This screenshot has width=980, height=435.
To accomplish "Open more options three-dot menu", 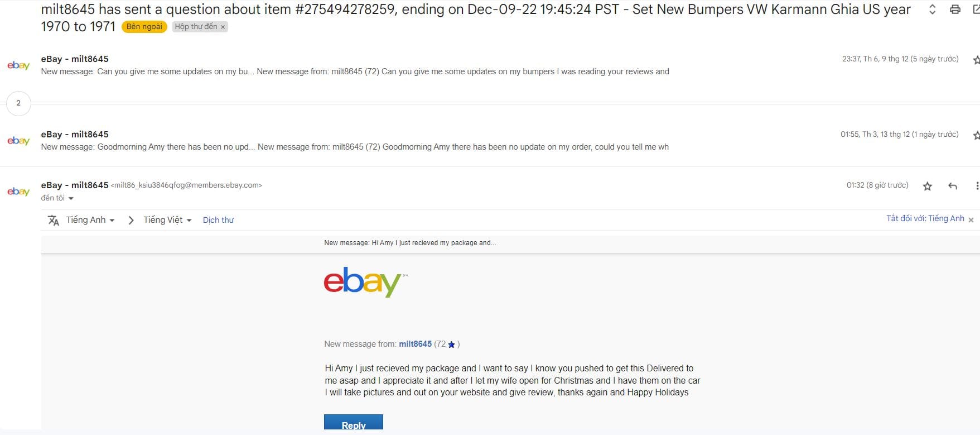I will (976, 186).
